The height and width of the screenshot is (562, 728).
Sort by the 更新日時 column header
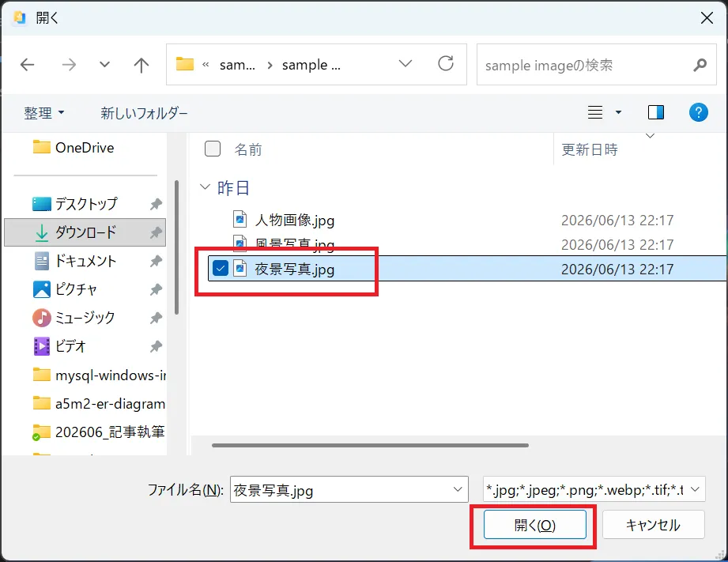pyautogui.click(x=590, y=149)
